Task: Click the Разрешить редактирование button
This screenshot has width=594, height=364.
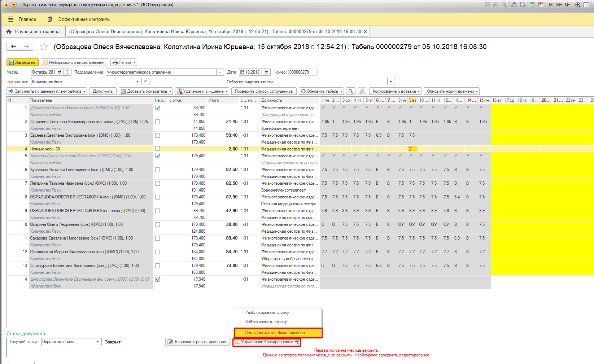Action: [197, 342]
